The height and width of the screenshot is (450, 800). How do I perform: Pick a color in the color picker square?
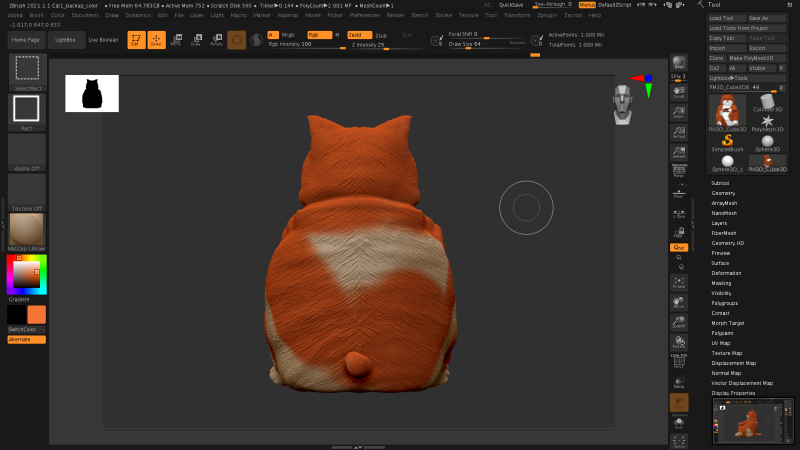pos(26,273)
